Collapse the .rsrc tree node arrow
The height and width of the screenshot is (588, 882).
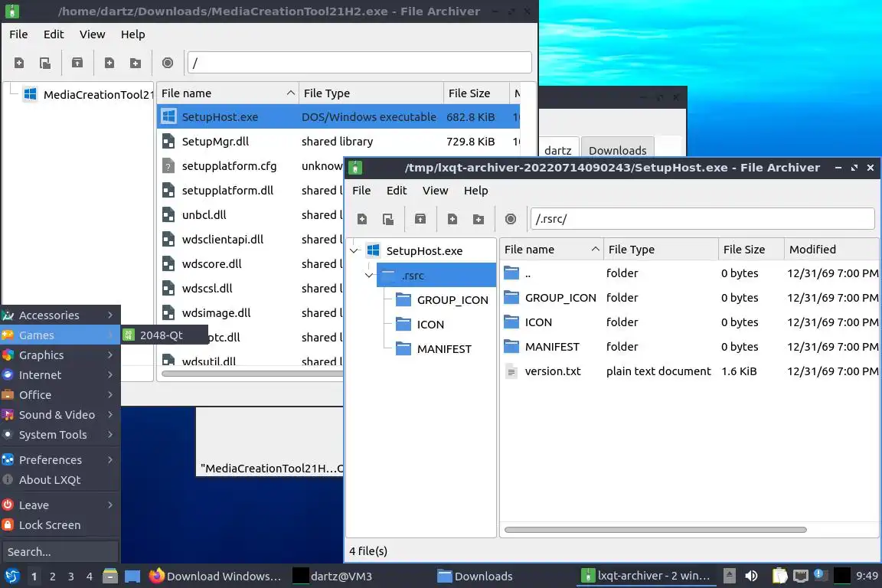point(369,276)
